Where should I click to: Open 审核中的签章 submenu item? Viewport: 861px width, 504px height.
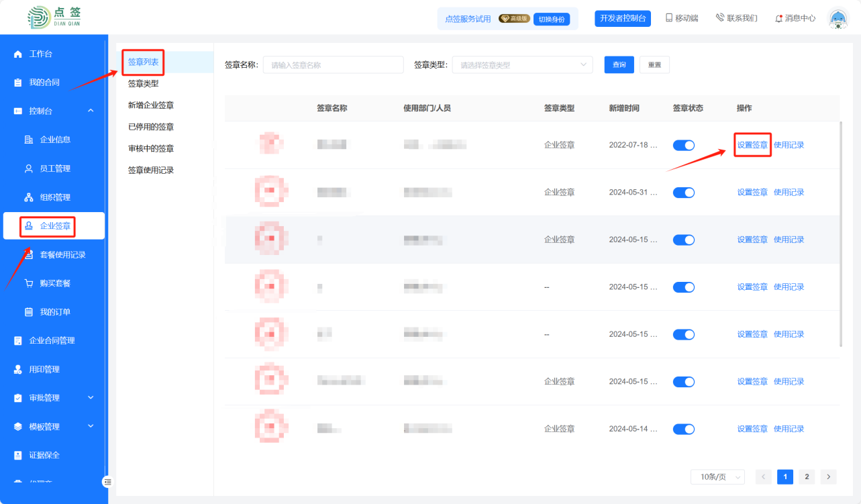[151, 148]
